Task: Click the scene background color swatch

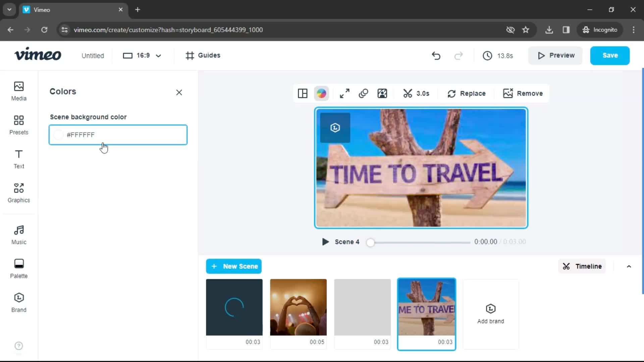Action: tap(58, 135)
